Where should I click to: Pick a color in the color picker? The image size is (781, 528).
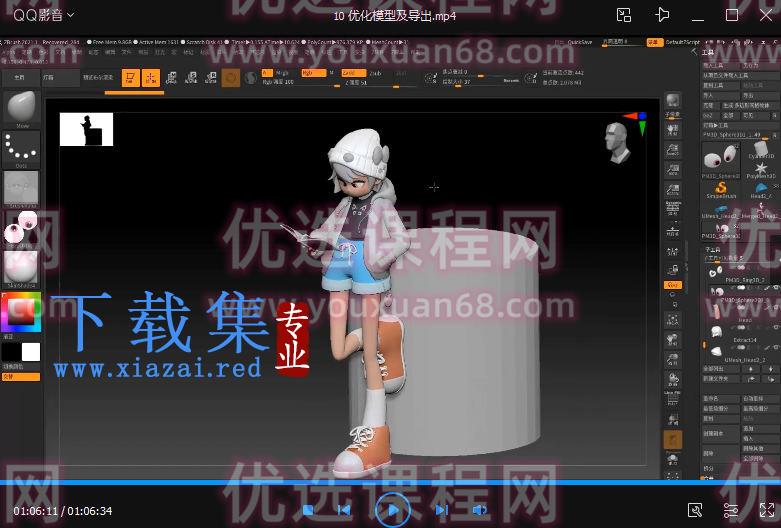[x=21, y=312]
